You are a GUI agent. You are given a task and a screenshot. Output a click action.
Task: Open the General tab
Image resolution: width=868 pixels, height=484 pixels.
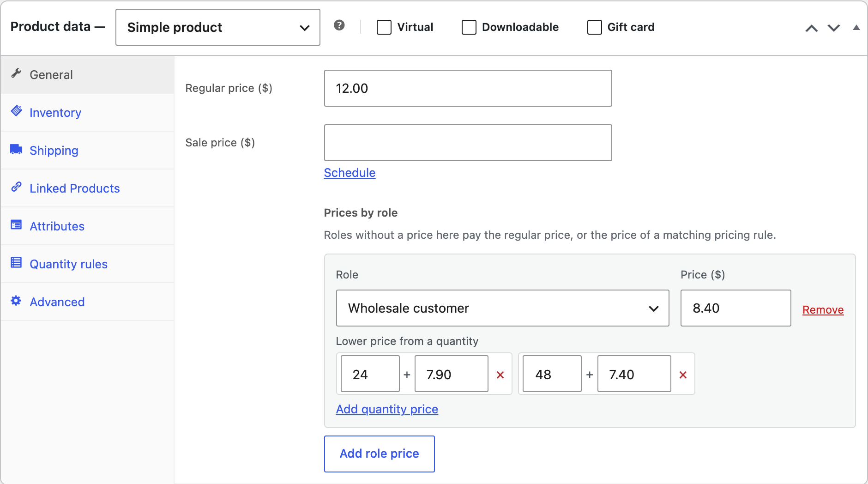click(88, 75)
